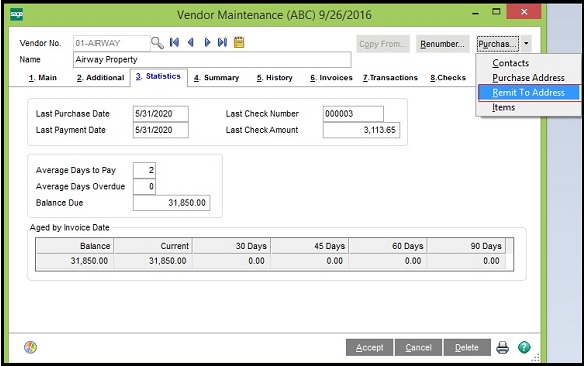The width and height of the screenshot is (584, 366).
Task: Click the Last Payment Date field
Action: (161, 130)
